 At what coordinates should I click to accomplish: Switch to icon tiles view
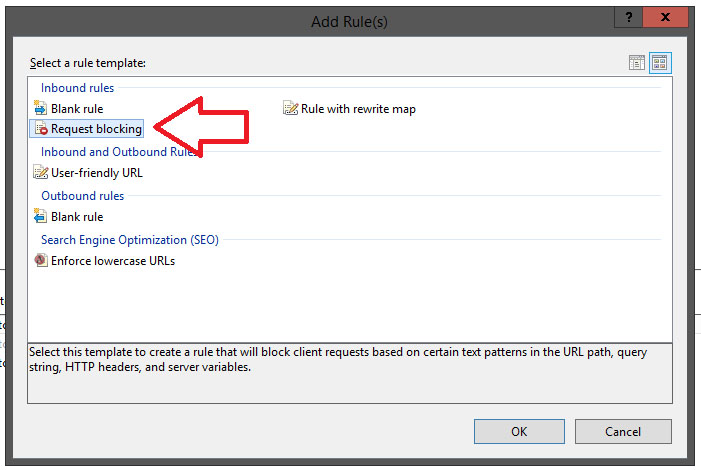point(660,63)
